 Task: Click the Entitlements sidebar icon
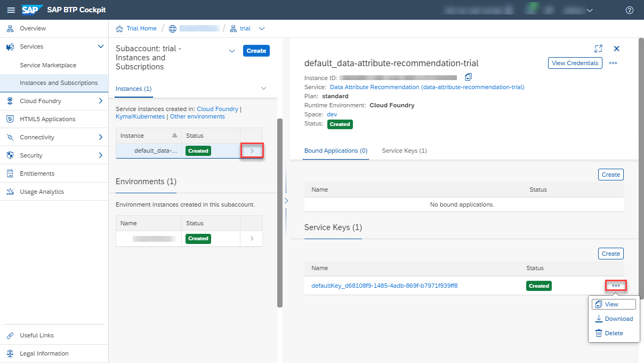coord(10,173)
